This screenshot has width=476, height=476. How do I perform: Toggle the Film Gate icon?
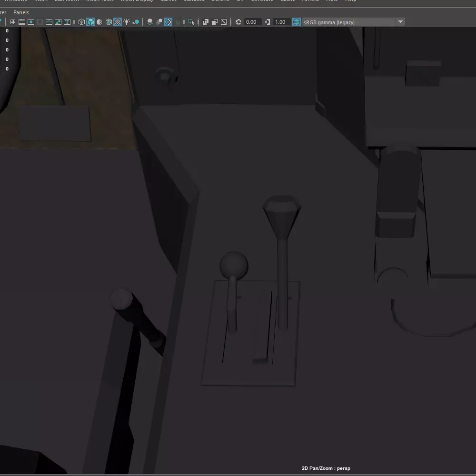tap(22, 22)
